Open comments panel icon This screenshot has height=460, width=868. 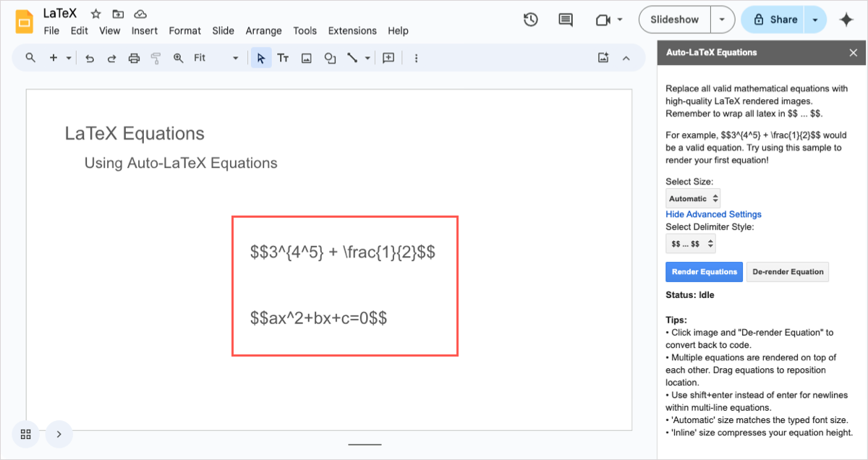pyautogui.click(x=566, y=20)
